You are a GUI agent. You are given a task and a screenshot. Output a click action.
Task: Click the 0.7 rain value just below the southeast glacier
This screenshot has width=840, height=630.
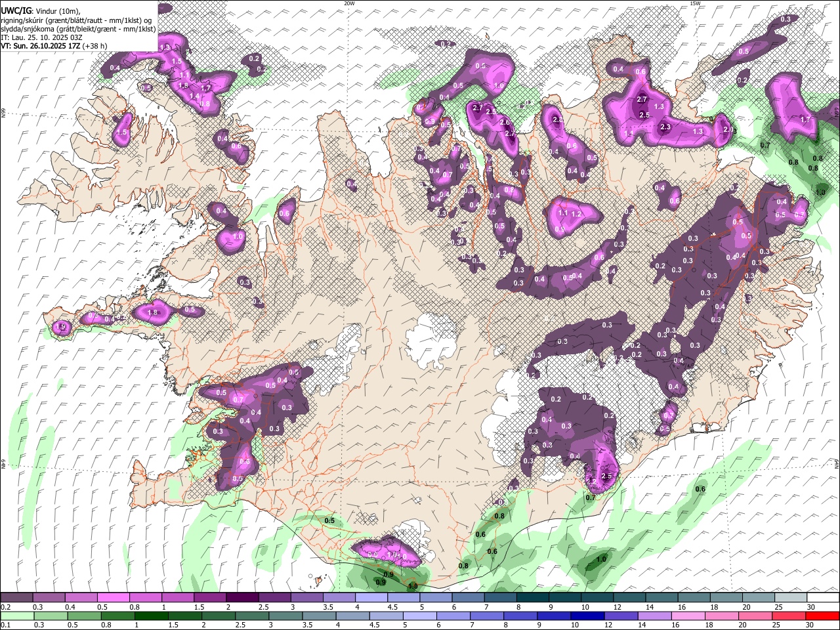(x=591, y=497)
